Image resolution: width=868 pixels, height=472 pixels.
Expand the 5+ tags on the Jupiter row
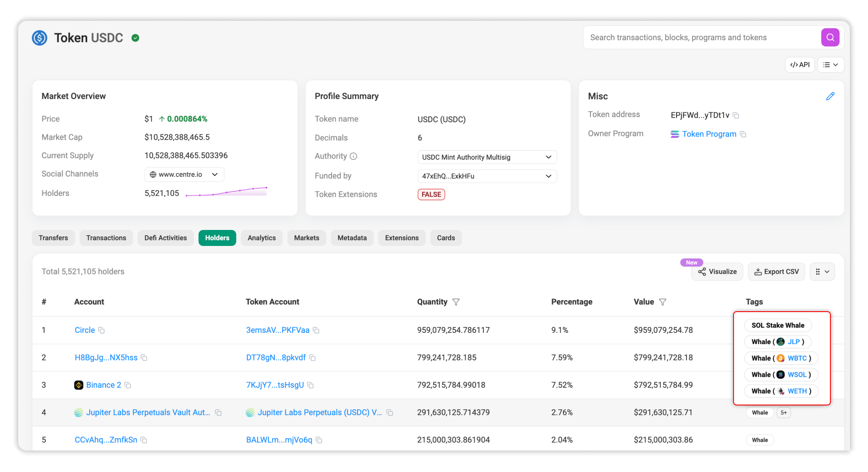pyautogui.click(x=784, y=412)
